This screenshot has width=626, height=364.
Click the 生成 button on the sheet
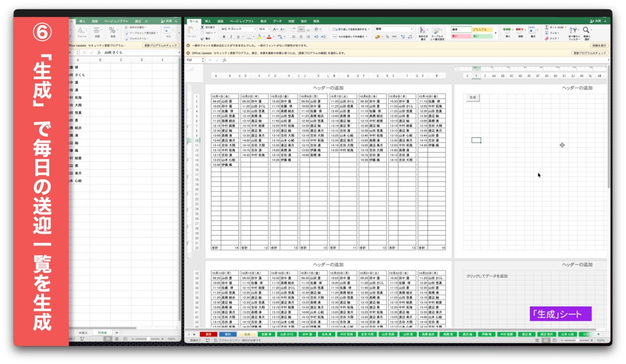[473, 97]
